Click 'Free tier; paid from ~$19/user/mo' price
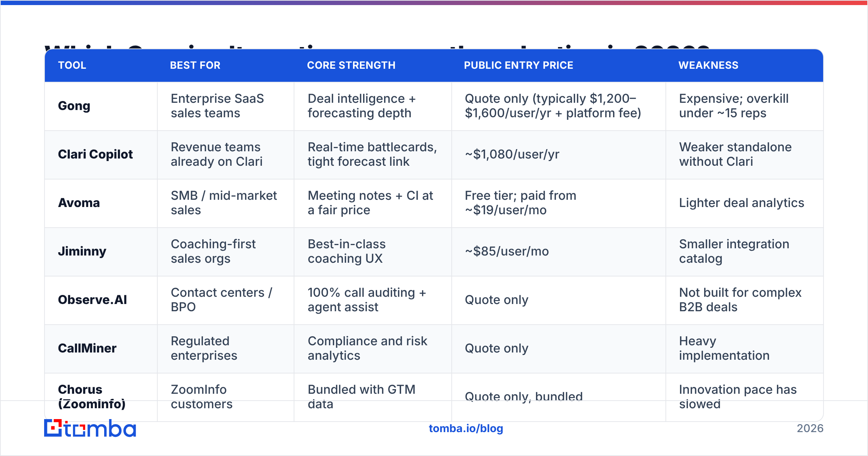This screenshot has height=456, width=868. 520,203
